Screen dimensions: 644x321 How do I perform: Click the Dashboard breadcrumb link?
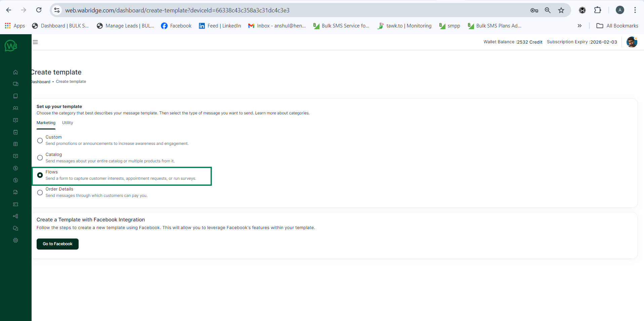click(x=41, y=82)
